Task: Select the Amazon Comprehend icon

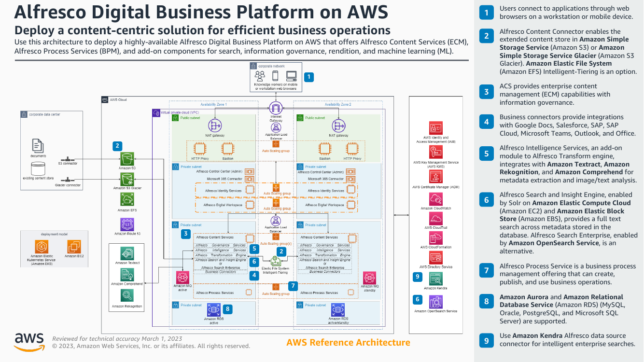Action: tap(127, 275)
